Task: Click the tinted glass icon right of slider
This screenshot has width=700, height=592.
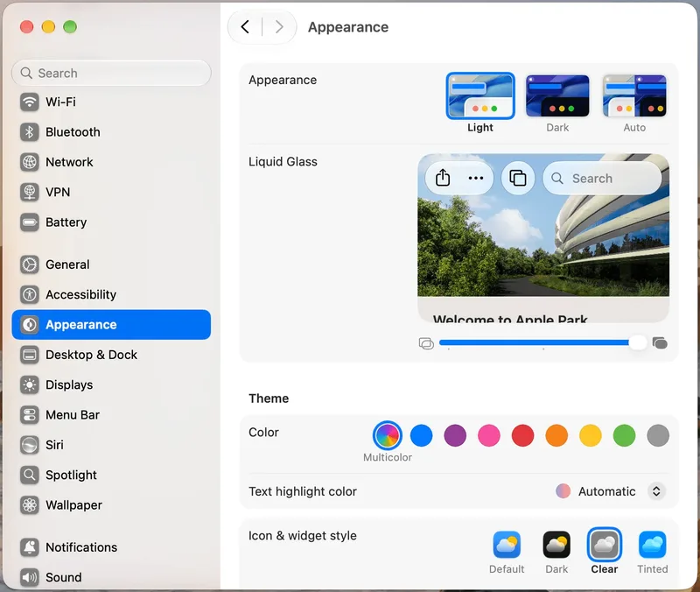Action: 660,343
